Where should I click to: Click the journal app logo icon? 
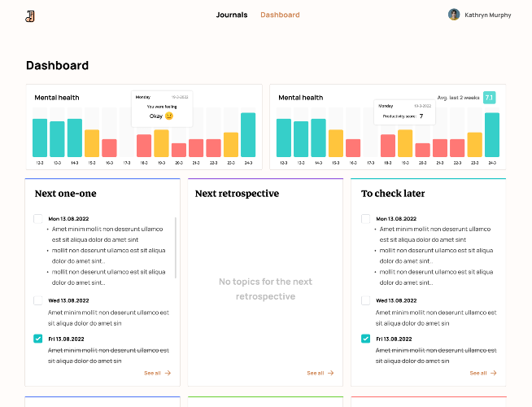tap(30, 16)
